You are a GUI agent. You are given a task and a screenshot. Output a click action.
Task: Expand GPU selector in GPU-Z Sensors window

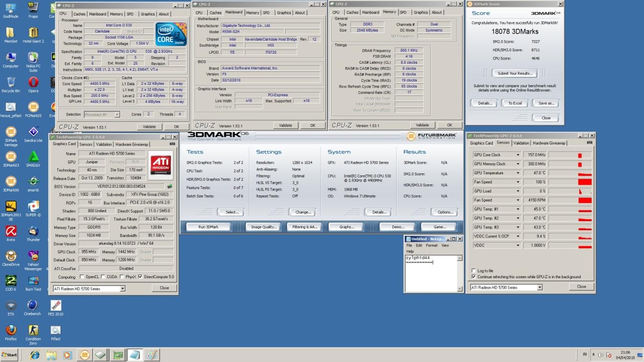point(540,287)
